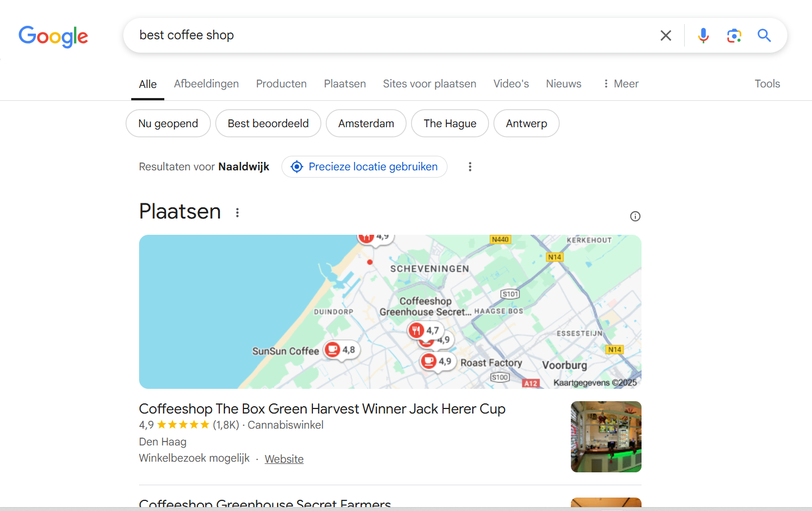This screenshot has width=812, height=511.
Task: Click the Google logo
Action: tap(53, 36)
